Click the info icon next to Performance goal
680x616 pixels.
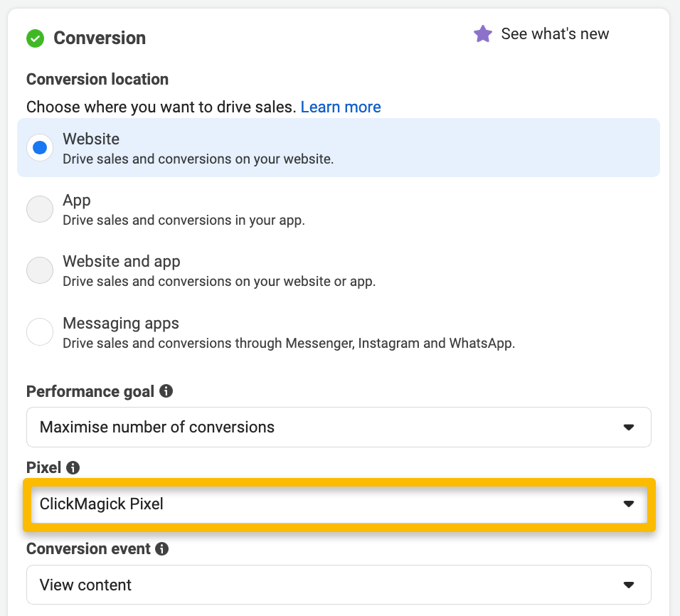[x=166, y=391]
